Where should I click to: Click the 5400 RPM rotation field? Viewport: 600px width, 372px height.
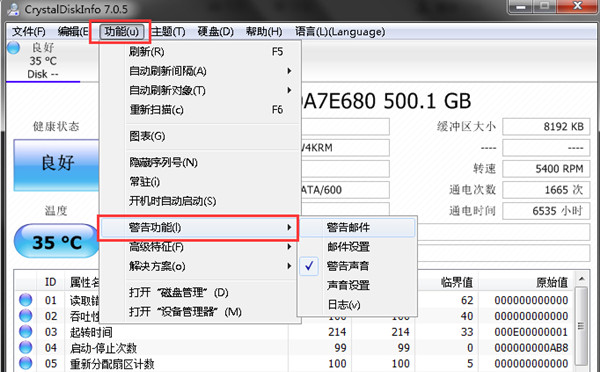point(546,169)
